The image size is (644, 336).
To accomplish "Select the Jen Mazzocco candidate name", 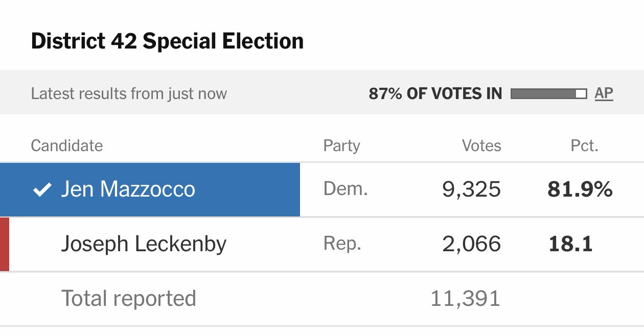I will pos(128,189).
